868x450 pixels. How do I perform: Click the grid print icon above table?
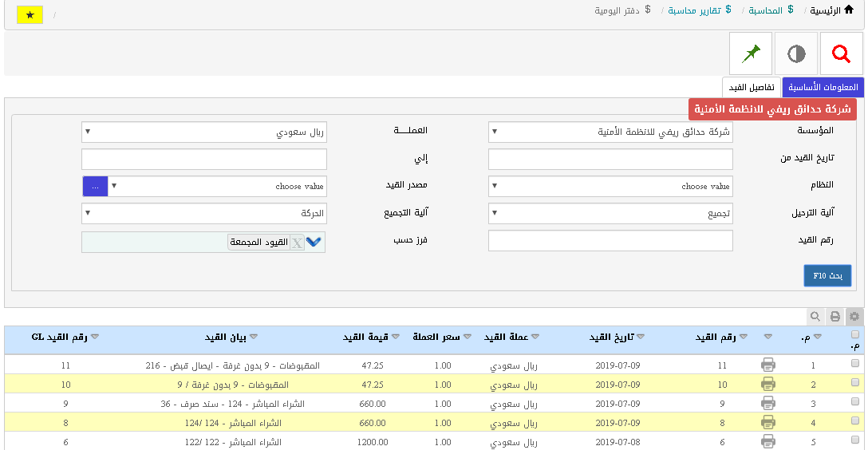click(x=834, y=317)
